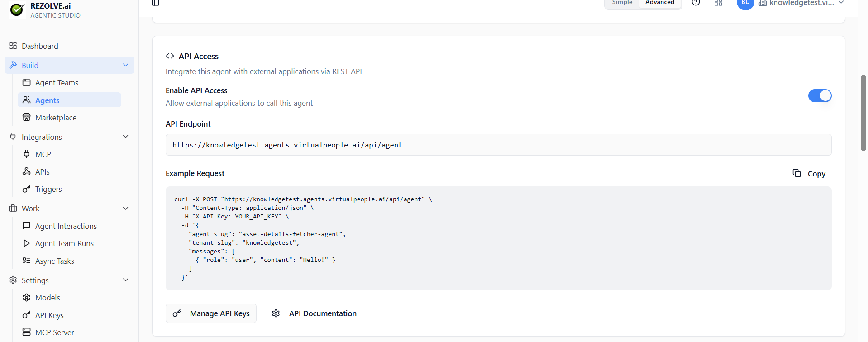Screen dimensions: 868x342
Task: Click the Manage API Keys button
Action: [211, 313]
